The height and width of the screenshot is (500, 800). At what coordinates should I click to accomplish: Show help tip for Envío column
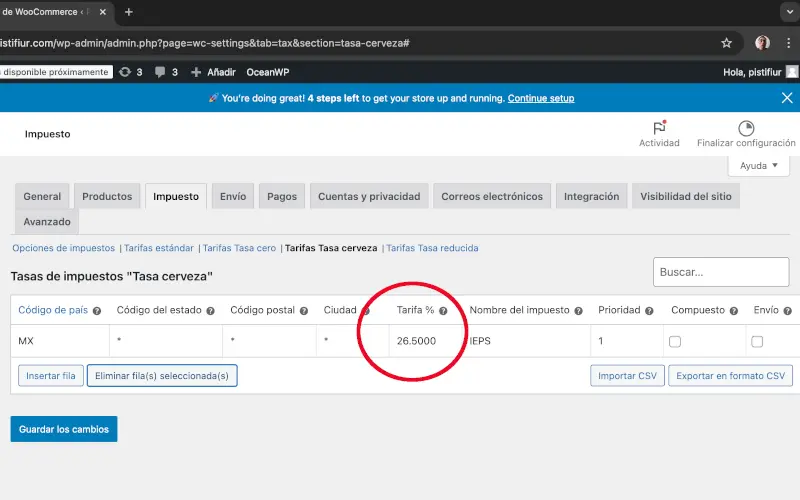tap(788, 311)
